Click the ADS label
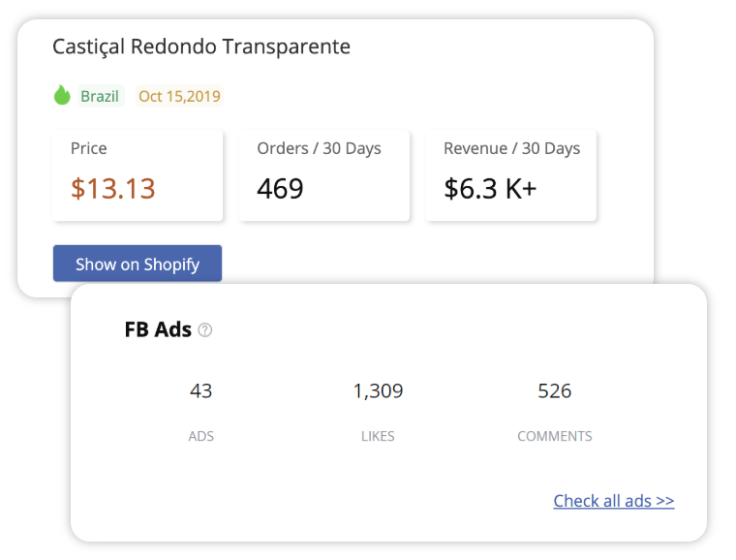This screenshot has height=560, width=736. (200, 436)
